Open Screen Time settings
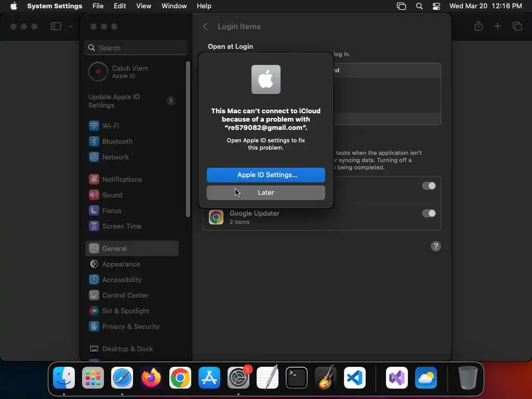Viewport: 532px width, 399px height. [132, 226]
